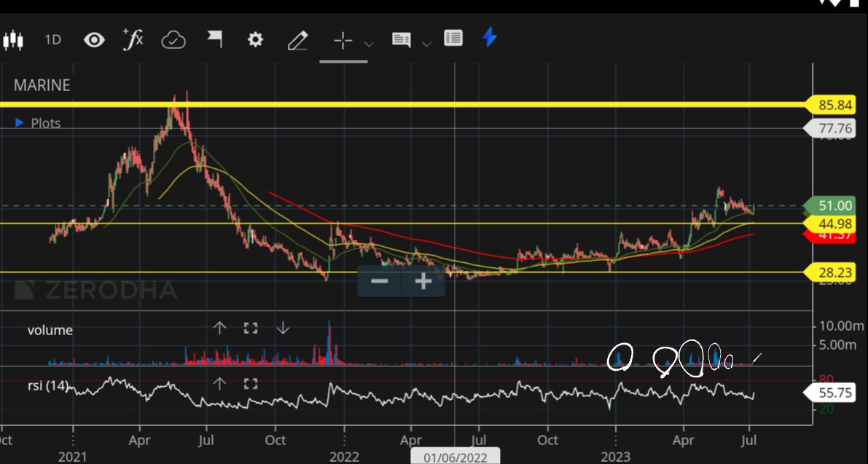Open the crosshair type dropdown
868x464 pixels.
(370, 42)
